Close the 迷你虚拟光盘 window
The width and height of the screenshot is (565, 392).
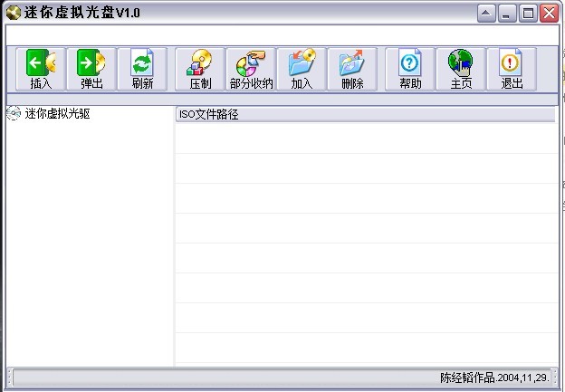(x=549, y=14)
